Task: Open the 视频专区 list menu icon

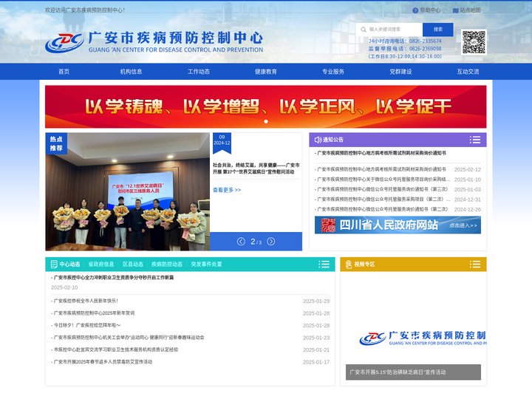Action: click(474, 265)
